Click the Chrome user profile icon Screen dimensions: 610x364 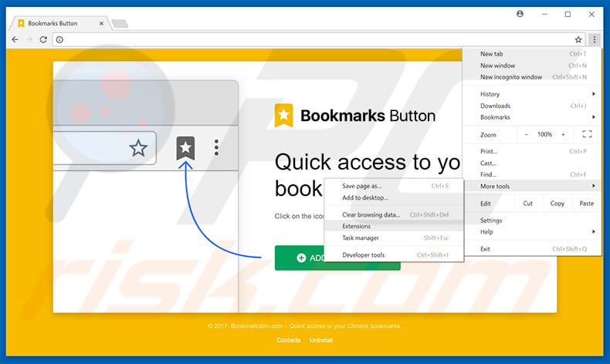pos(520,14)
